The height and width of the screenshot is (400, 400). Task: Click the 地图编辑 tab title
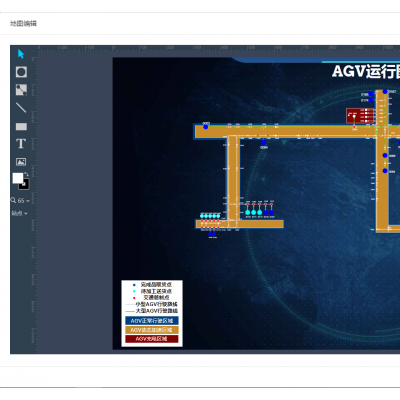pyautogui.click(x=23, y=23)
